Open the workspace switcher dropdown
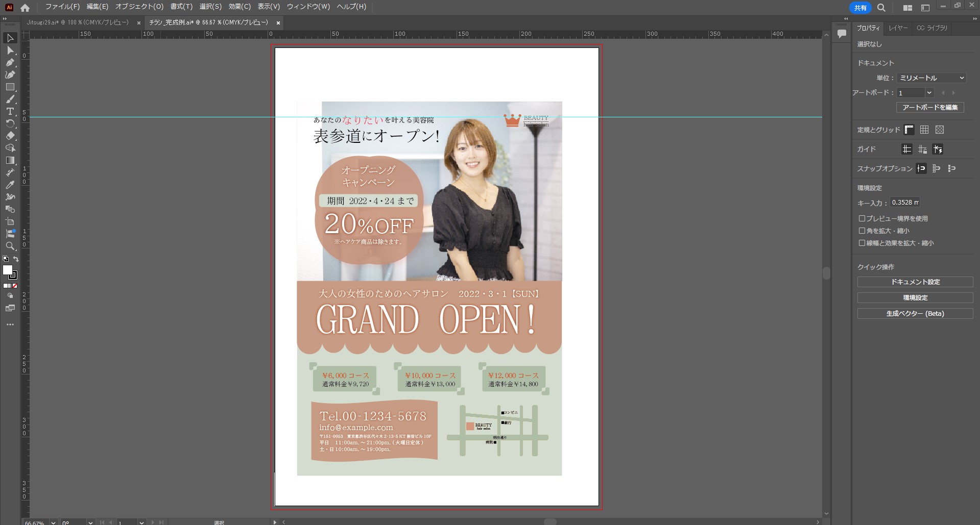This screenshot has width=980, height=525. 925,8
